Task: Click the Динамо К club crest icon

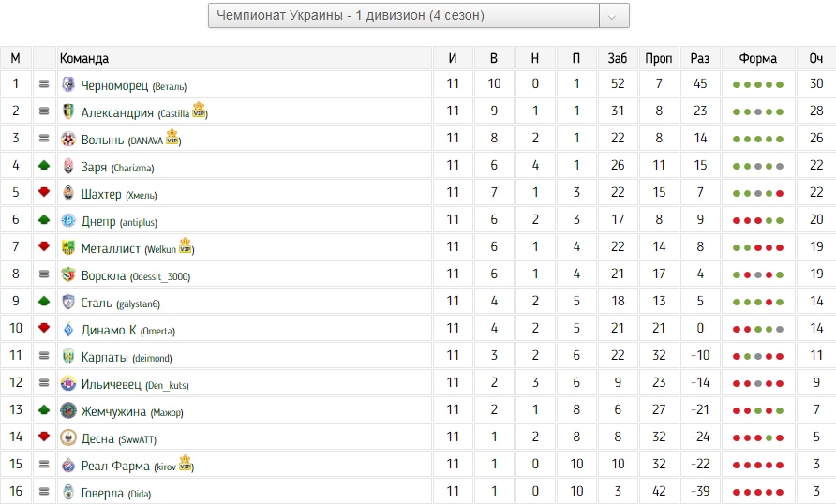Action: pos(68,329)
